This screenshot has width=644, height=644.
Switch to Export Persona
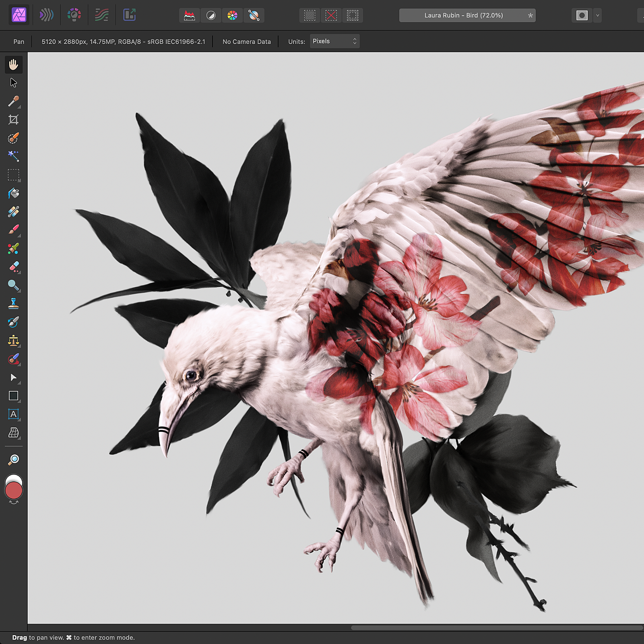coord(129,15)
